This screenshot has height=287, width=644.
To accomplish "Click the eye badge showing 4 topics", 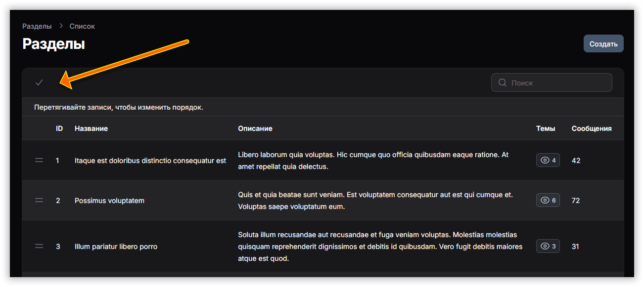I will coord(548,160).
